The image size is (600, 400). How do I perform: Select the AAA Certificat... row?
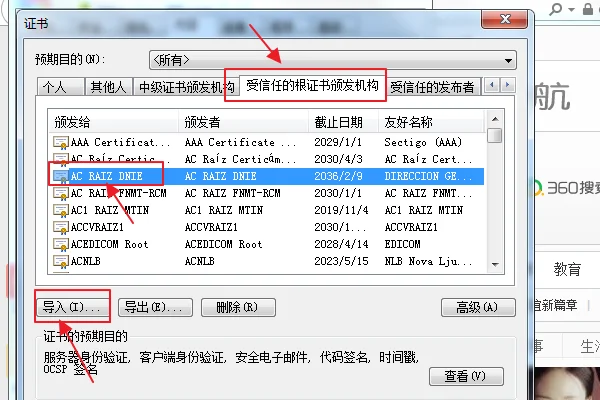click(x=266, y=142)
